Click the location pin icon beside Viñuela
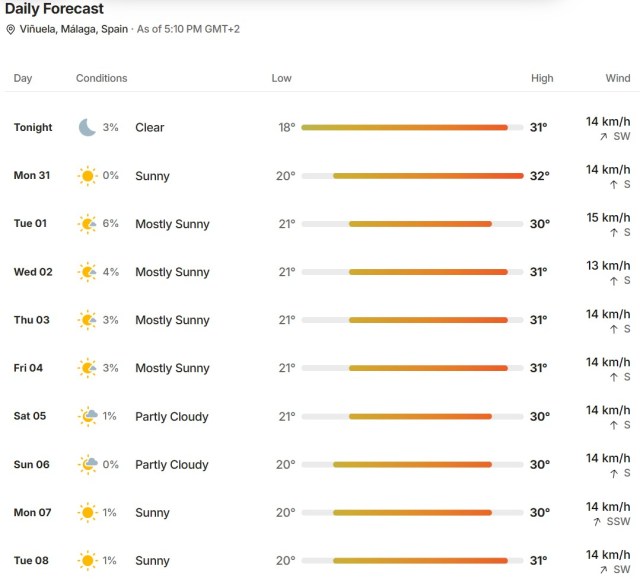 click(11, 29)
